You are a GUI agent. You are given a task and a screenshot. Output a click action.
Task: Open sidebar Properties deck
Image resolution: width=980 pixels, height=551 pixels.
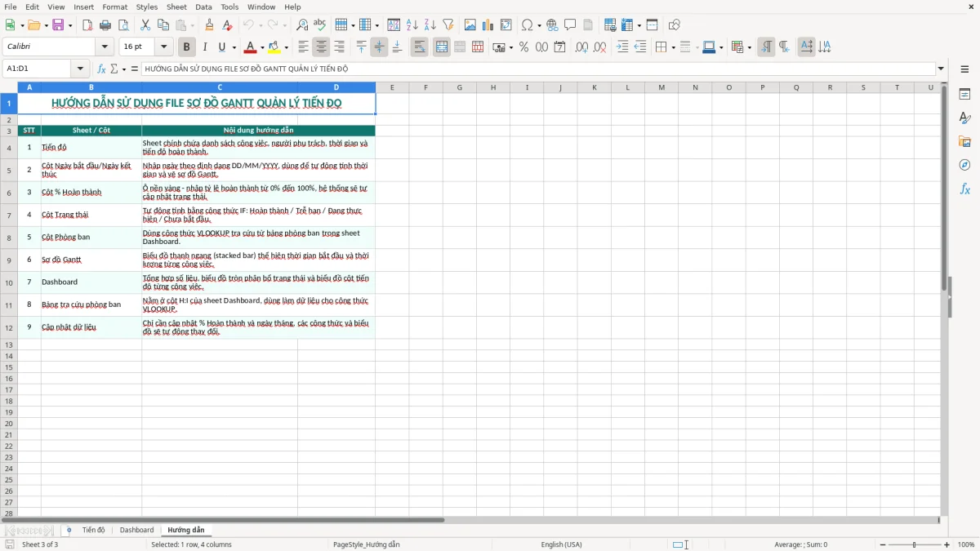[964, 95]
